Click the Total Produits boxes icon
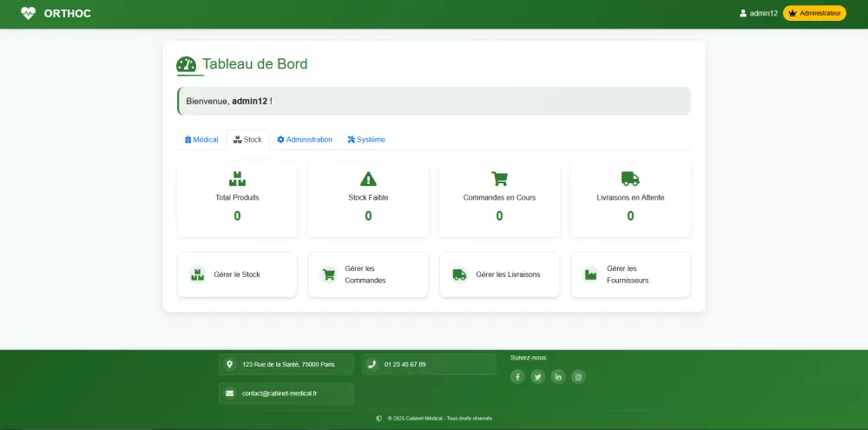The image size is (868, 430). (x=237, y=178)
